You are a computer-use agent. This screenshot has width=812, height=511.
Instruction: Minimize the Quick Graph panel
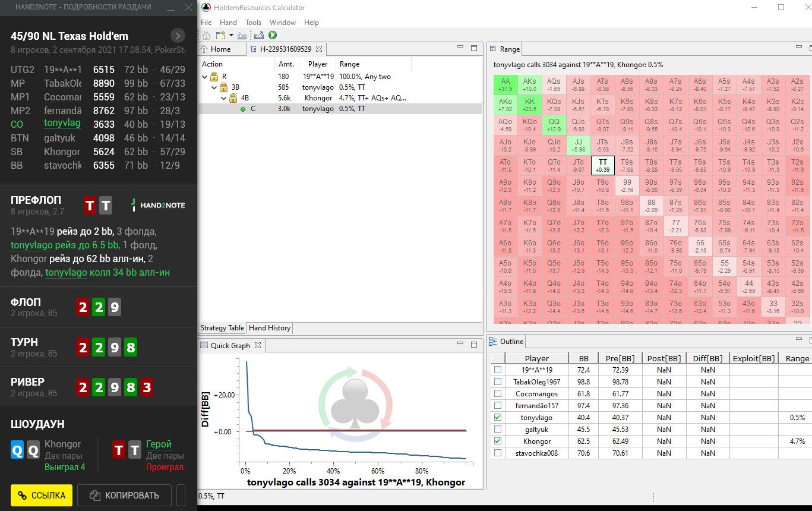460,343
